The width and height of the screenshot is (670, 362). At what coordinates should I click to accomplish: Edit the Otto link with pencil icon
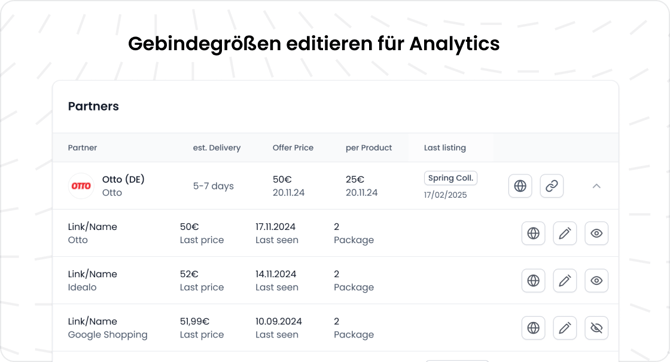coord(565,233)
